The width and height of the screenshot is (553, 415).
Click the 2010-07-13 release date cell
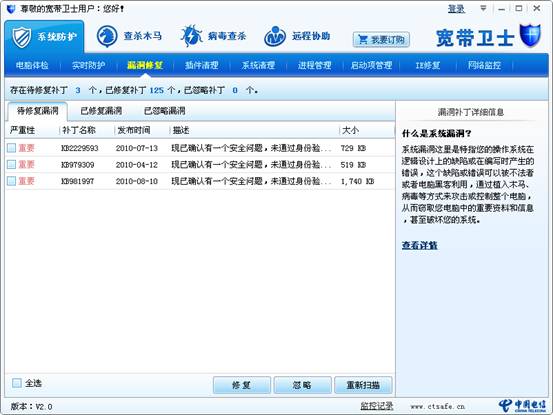click(137, 148)
